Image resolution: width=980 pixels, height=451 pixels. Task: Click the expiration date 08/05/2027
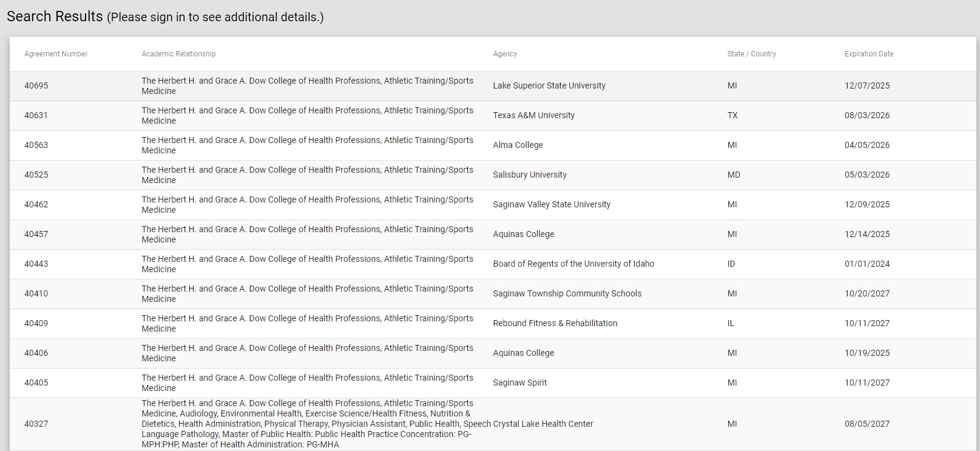(867, 424)
